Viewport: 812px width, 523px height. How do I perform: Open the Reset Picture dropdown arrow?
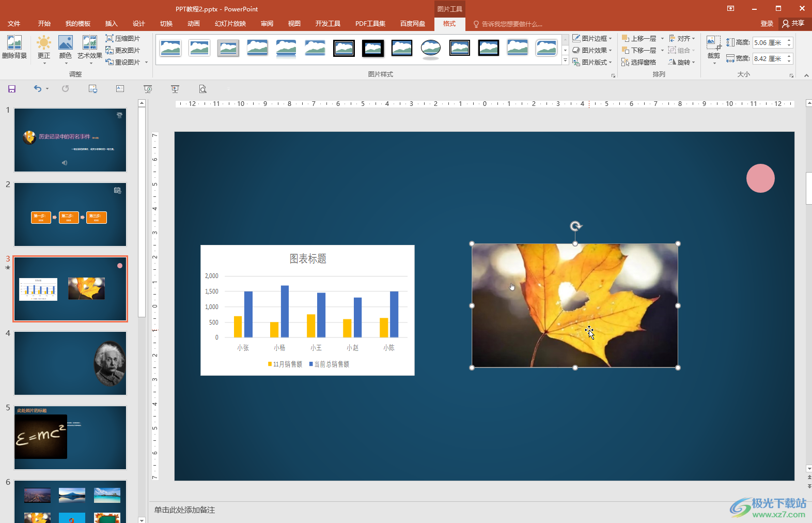click(147, 63)
